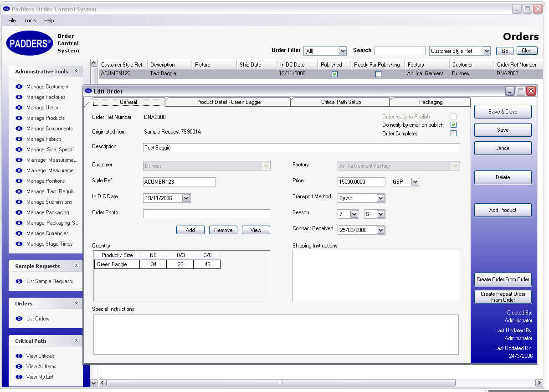Image resolution: width=549 pixels, height=392 pixels.
Task: Click the Style Ref input field
Action: click(180, 182)
